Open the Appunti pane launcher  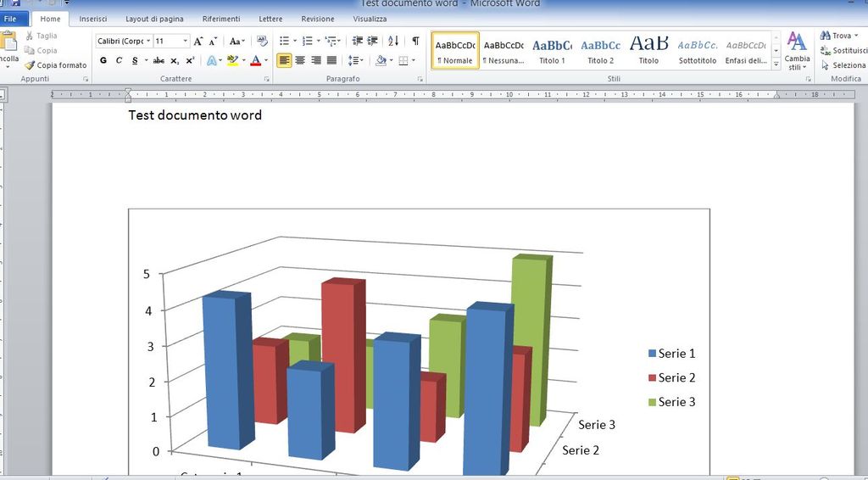pyautogui.click(x=86, y=79)
